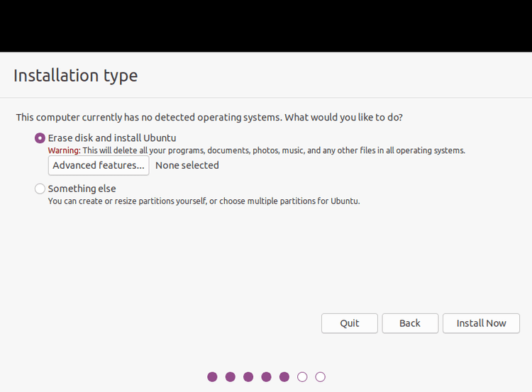Click the fifth filled progress dot
The height and width of the screenshot is (392, 532).
[x=284, y=376]
